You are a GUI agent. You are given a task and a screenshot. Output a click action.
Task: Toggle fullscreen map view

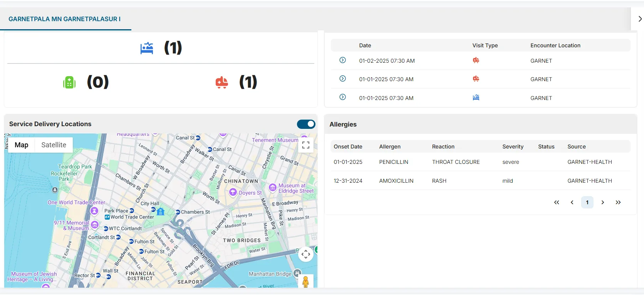306,145
